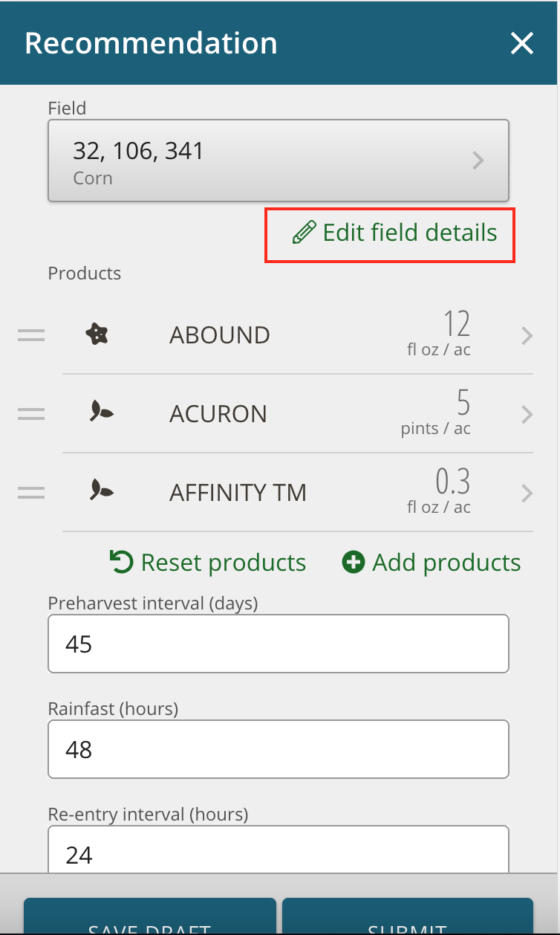Click the circular reset arrow icon
This screenshot has width=560, height=935.
tap(121, 562)
